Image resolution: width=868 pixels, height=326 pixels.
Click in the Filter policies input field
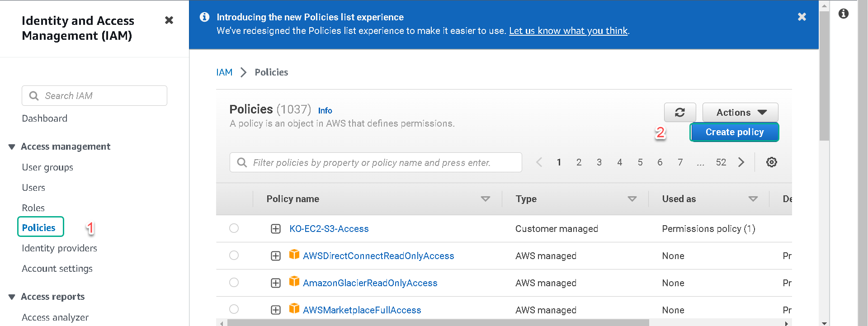tap(376, 162)
